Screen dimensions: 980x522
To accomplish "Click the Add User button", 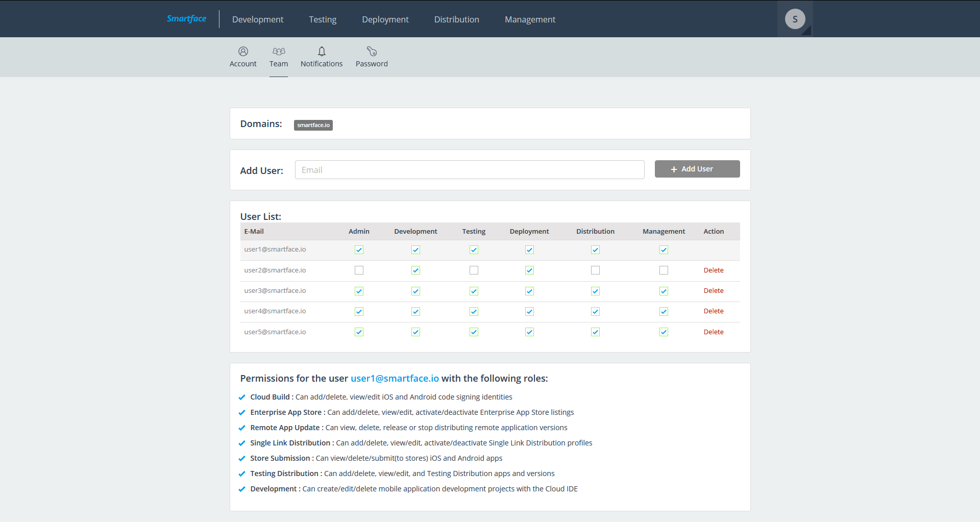I will click(697, 169).
